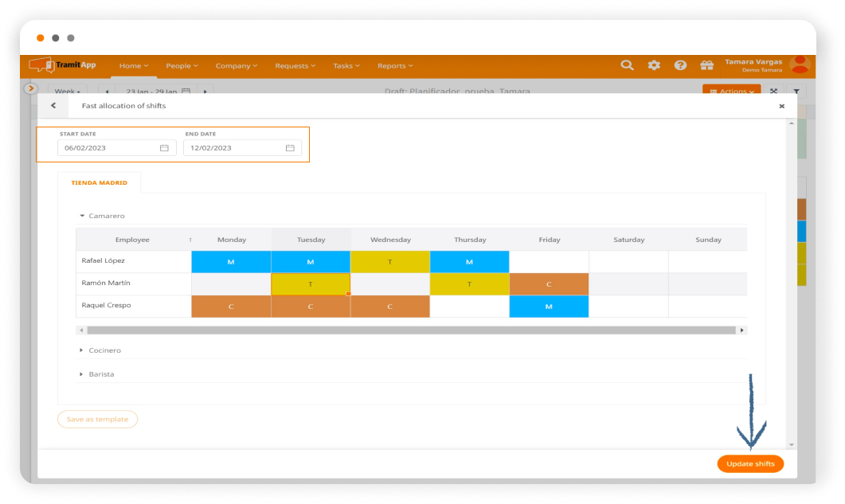Click the filter funnel icon
Image resolution: width=845 pixels, height=504 pixels.
796,92
